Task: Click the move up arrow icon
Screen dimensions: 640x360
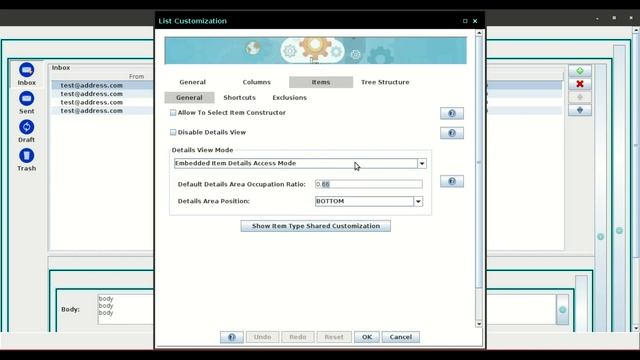Action: 580,97
